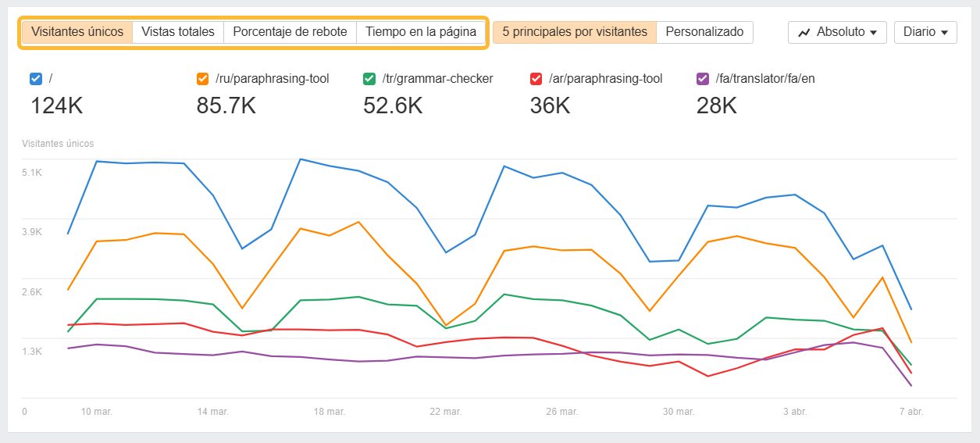The height and width of the screenshot is (443, 980).
Task: Switch to the Visitantes únicos tab
Action: click(x=77, y=32)
